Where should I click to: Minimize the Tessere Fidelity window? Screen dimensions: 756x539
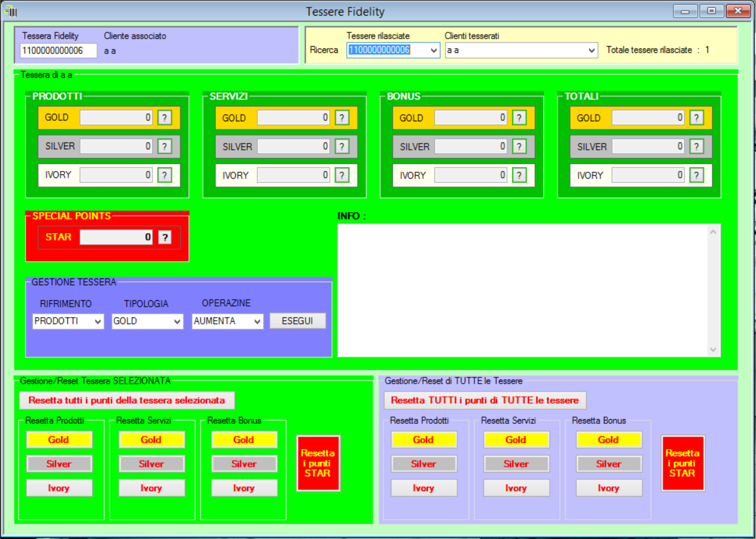click(x=685, y=11)
